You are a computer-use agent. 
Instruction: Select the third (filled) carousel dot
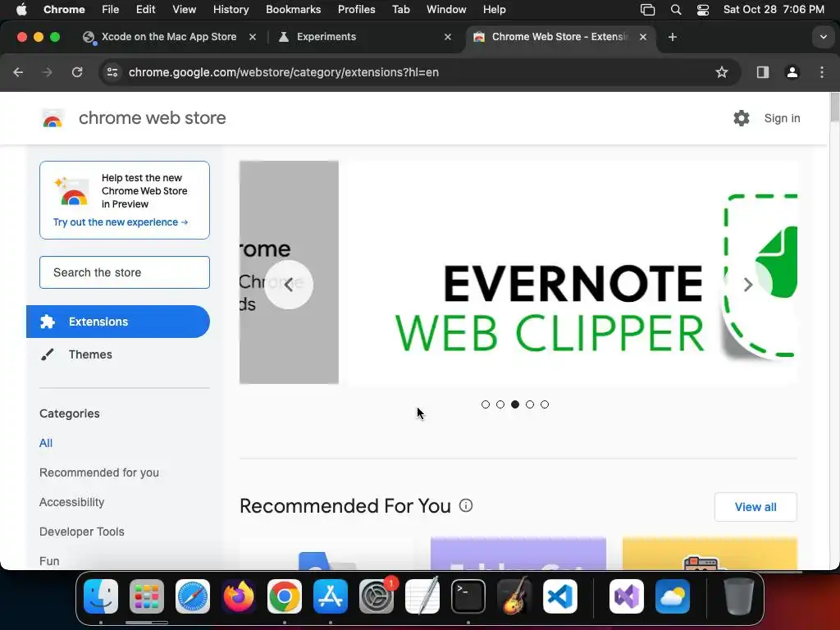pos(515,404)
